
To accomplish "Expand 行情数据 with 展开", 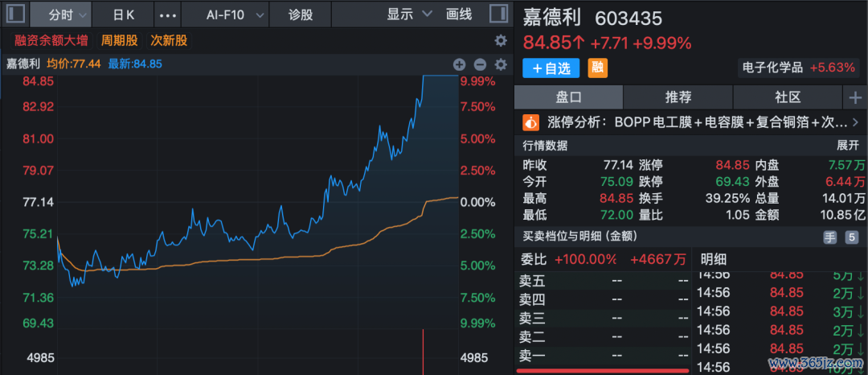I will pyautogui.click(x=848, y=146).
